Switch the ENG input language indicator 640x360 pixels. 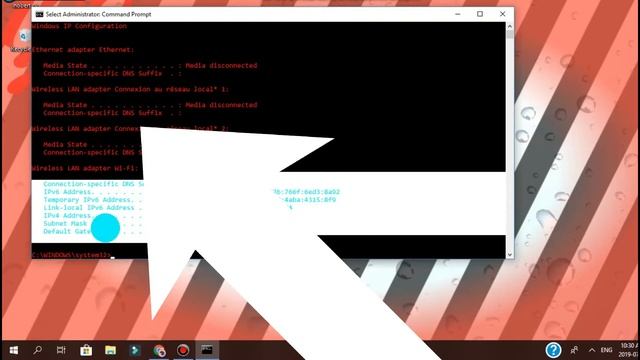[x=606, y=350]
